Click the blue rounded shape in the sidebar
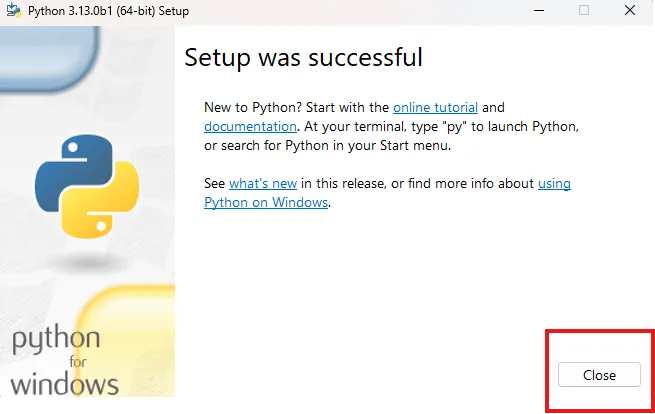 click(x=48, y=57)
